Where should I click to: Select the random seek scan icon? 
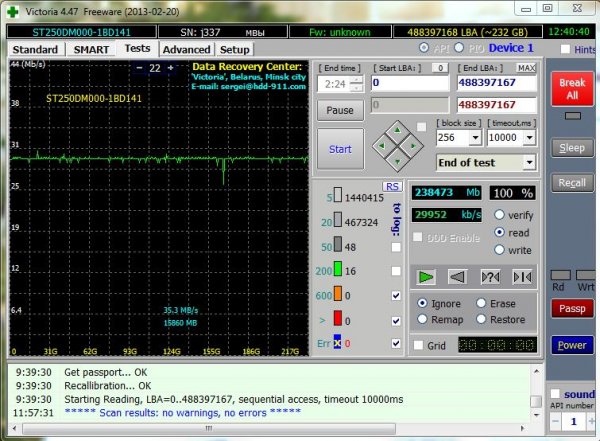tap(490, 277)
